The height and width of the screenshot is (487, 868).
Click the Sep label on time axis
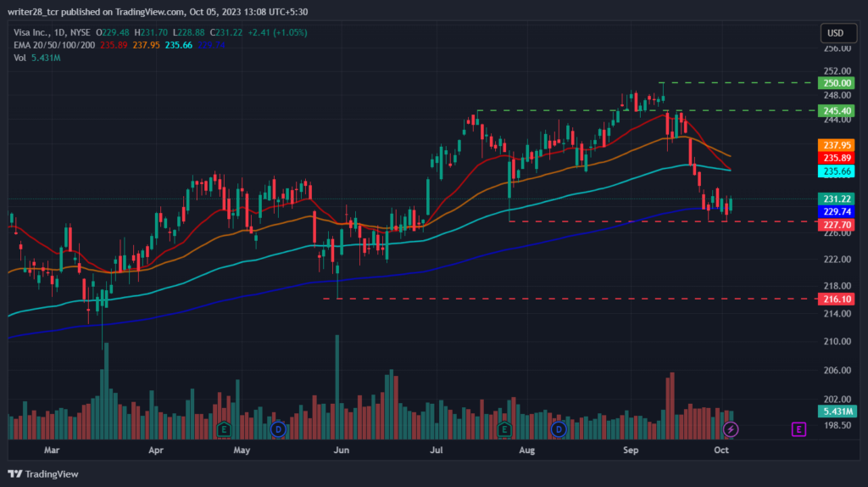[x=631, y=450]
